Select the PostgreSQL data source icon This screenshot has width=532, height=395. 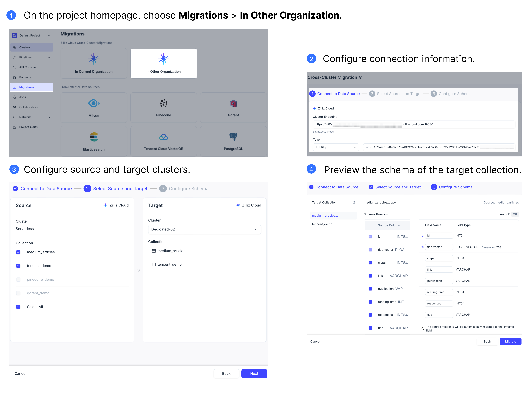click(x=233, y=137)
